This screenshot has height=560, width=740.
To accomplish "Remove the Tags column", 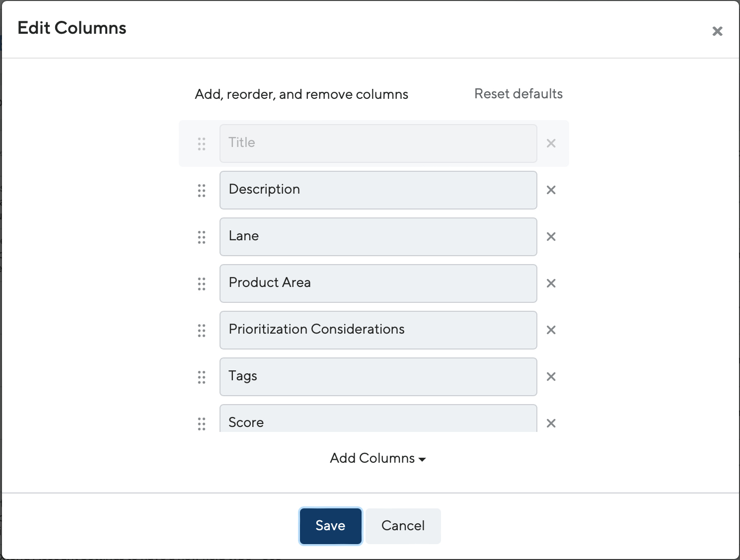I will click(551, 377).
